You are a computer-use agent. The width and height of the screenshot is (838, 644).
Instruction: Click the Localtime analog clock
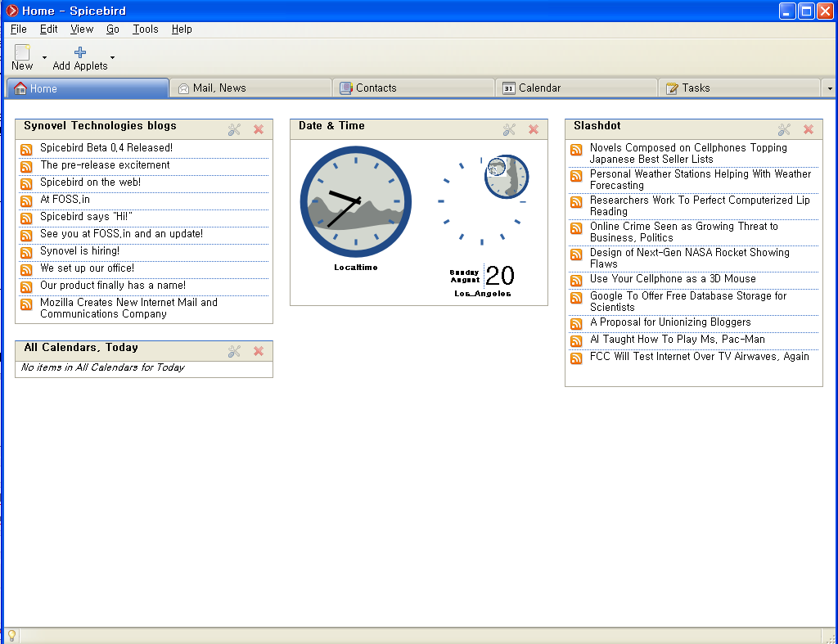tap(356, 201)
